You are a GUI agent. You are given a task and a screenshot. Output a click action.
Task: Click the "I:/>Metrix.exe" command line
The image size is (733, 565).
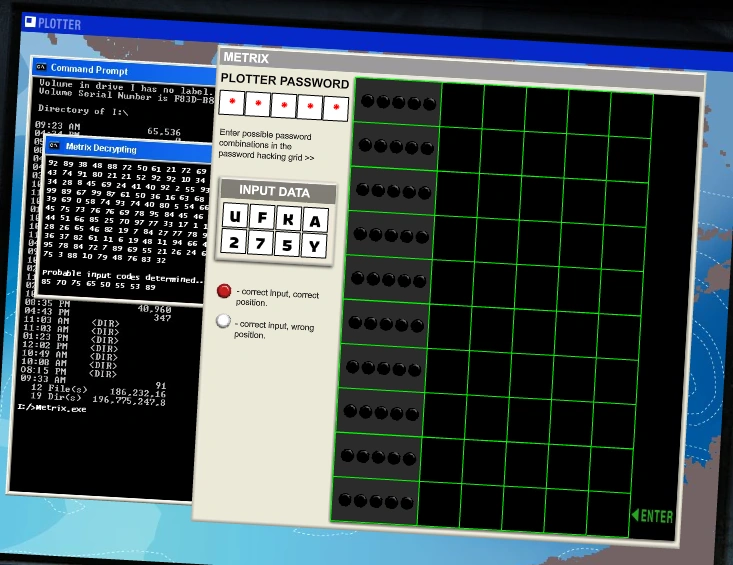[x=52, y=408]
